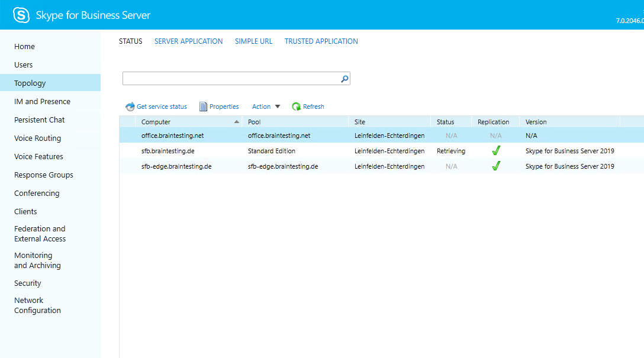This screenshot has height=358, width=644.
Task: Click into the topology search field
Action: point(230,79)
